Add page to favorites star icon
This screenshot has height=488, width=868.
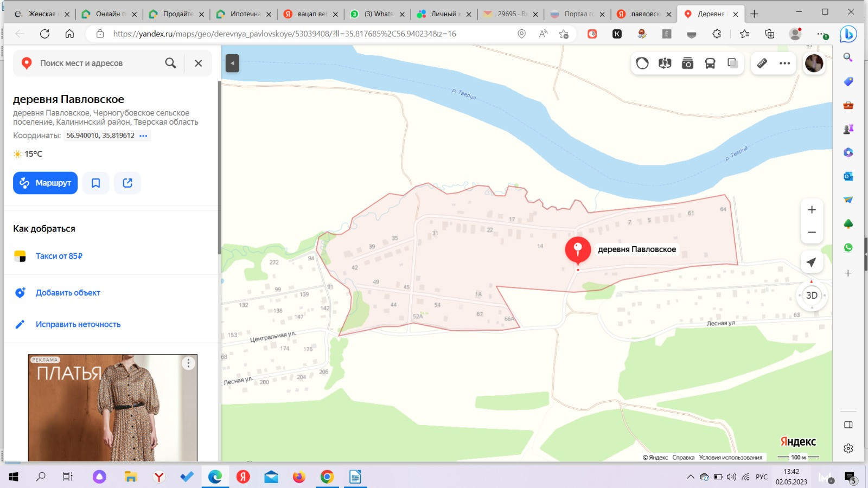click(564, 34)
